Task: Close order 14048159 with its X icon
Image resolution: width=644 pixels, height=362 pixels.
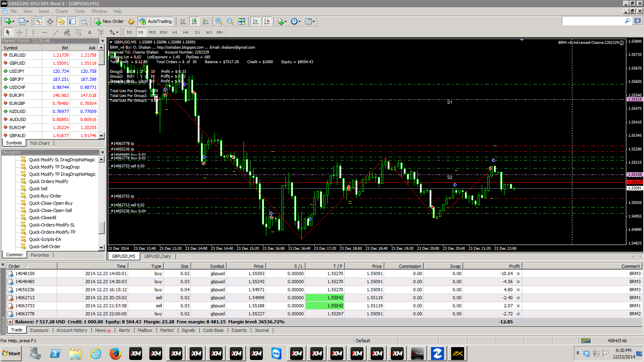Action: pyautogui.click(x=518, y=274)
